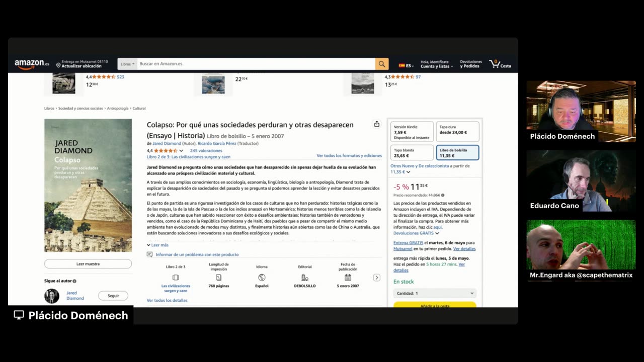Click the share icon beside book title
644x362 pixels.
pos(376,124)
